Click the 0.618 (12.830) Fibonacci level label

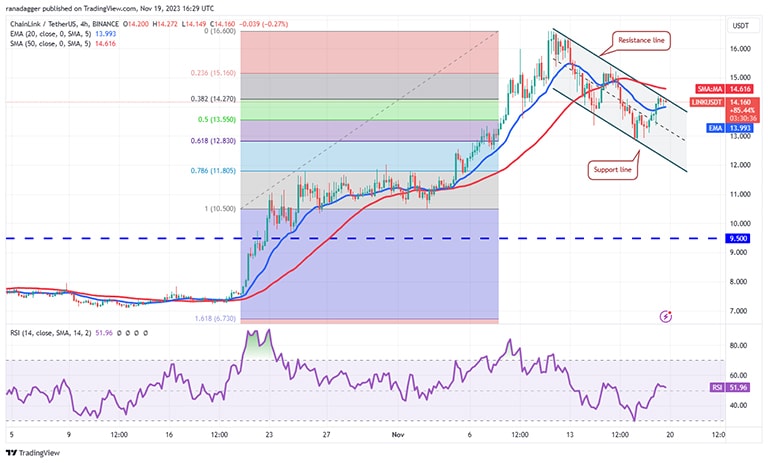213,141
